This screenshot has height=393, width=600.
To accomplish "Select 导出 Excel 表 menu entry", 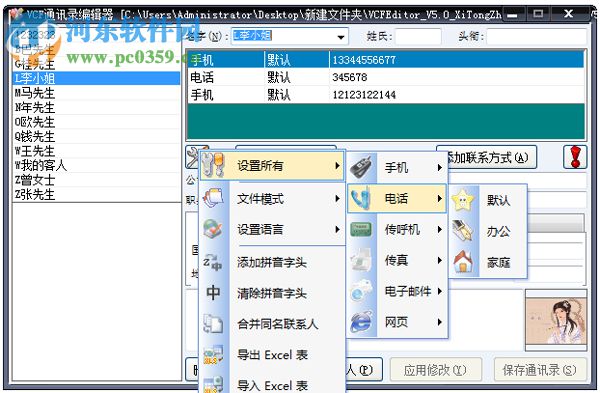I will coord(271,355).
